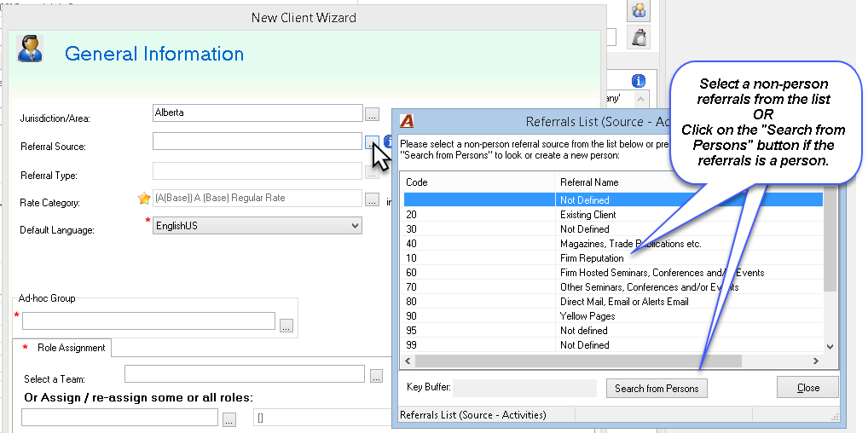Click horizontal scrollbar left arrow in referrals list

408,361
